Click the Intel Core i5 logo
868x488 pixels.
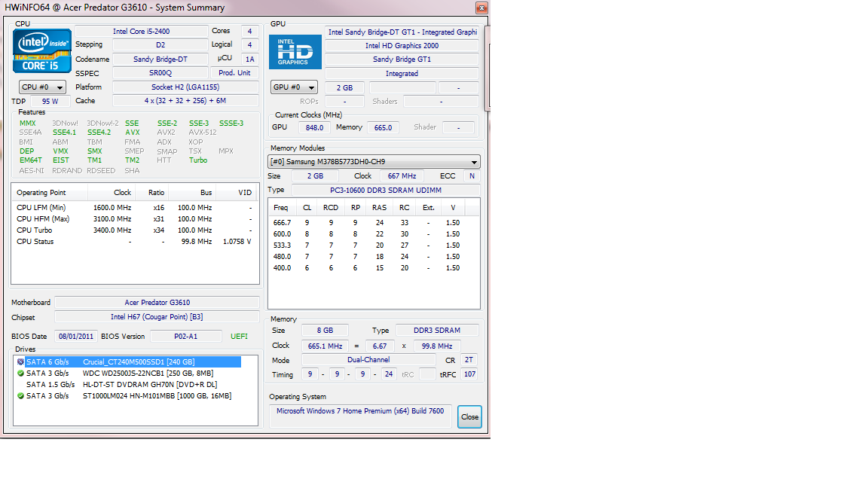pos(42,51)
